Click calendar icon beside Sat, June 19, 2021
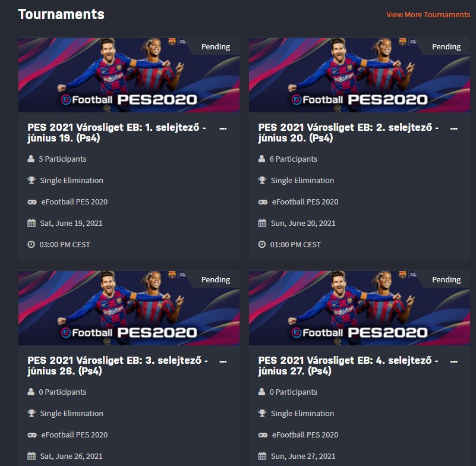The height and width of the screenshot is (466, 476). pos(31,223)
